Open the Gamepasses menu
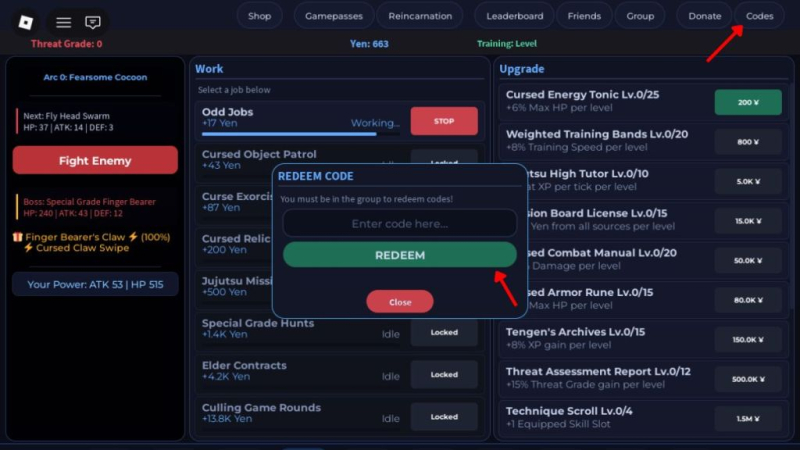The image size is (800, 450). [x=334, y=16]
